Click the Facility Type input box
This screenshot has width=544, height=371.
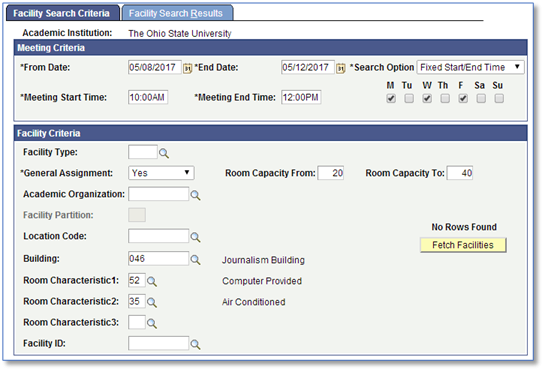click(143, 152)
